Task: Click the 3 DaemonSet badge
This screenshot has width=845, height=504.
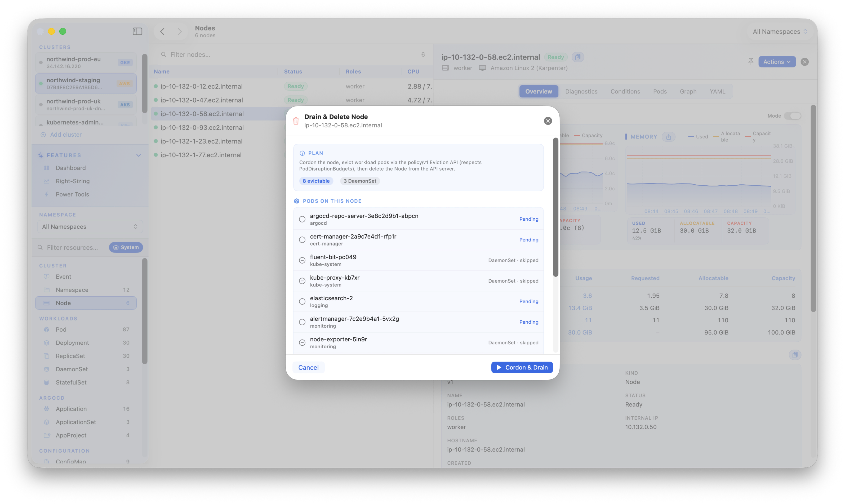Action: pyautogui.click(x=360, y=181)
